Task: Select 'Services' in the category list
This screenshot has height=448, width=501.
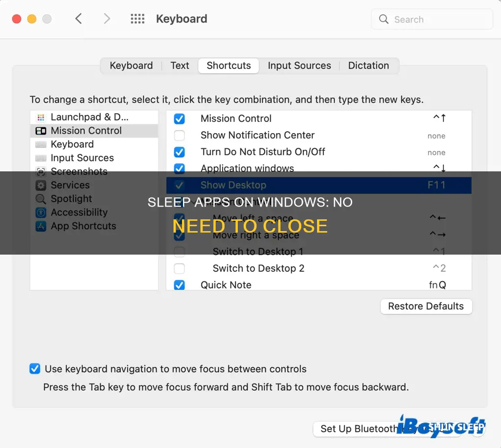Action: 94,185
